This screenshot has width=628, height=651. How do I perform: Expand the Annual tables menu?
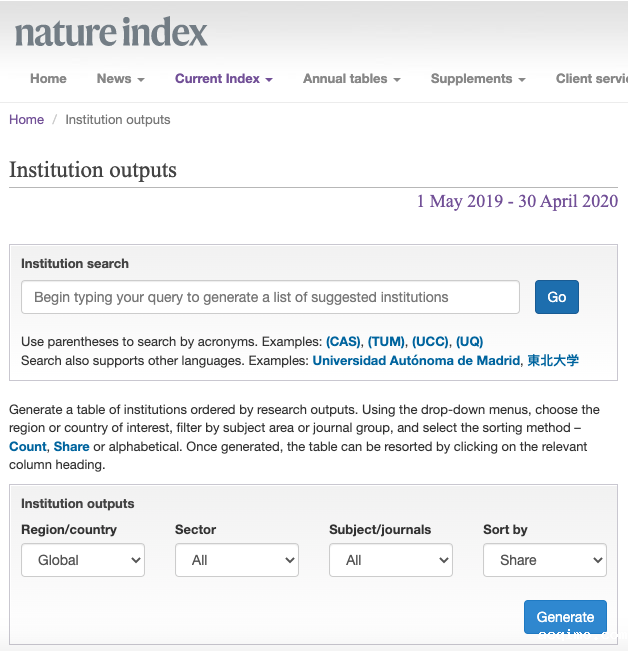[x=351, y=79]
